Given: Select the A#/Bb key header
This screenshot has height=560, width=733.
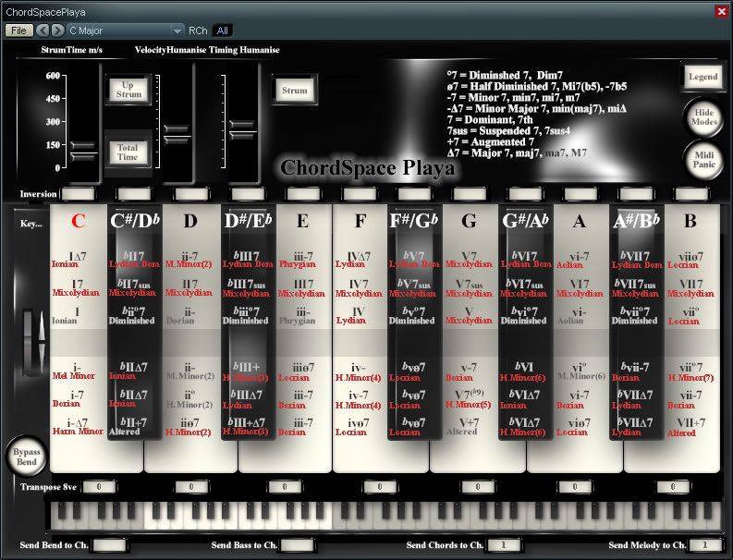Looking at the screenshot, I should [x=636, y=221].
